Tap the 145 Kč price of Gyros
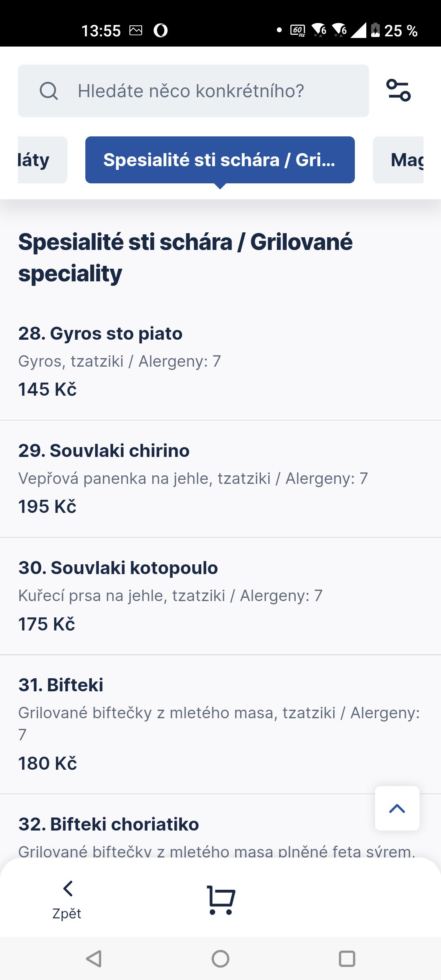Screen dimensions: 441x980 point(47,389)
